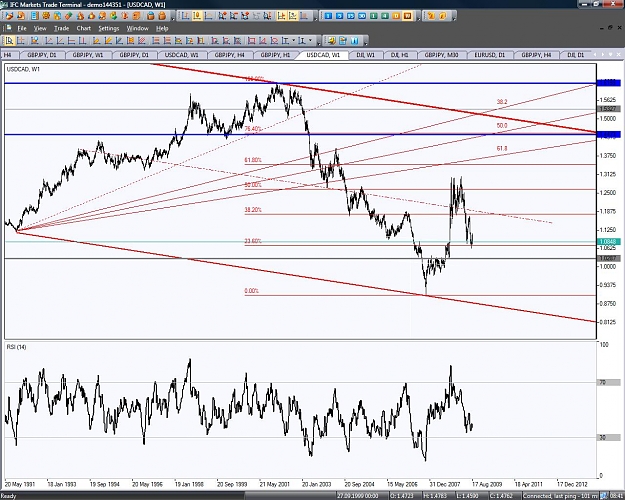625x500 pixels.
Task: Switch to the 15-minute timeframe button
Action: [x=351, y=16]
